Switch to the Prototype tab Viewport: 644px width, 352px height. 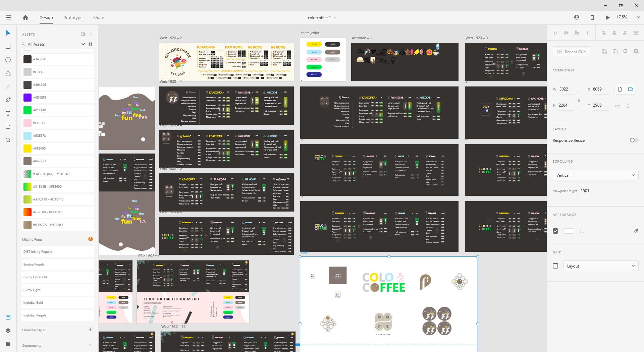pyautogui.click(x=73, y=17)
